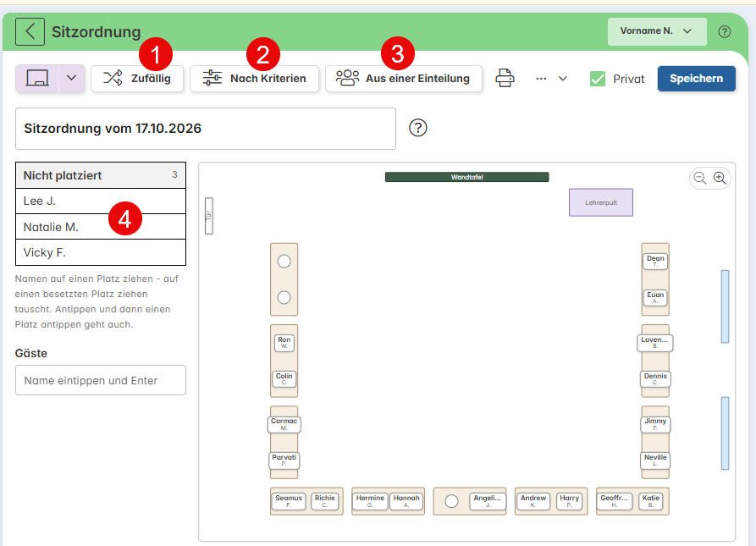Open the Nach Kriterien seating option
Viewport: 756px width, 546px height.
(254, 78)
